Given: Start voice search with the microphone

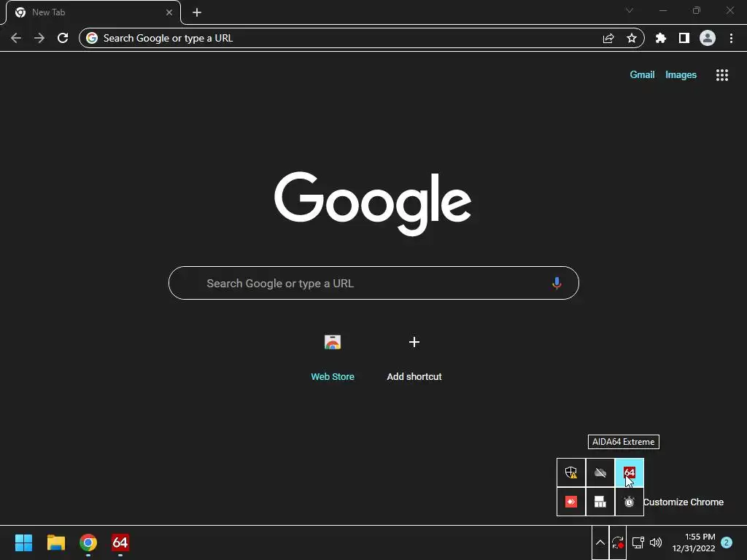Looking at the screenshot, I should coord(557,283).
